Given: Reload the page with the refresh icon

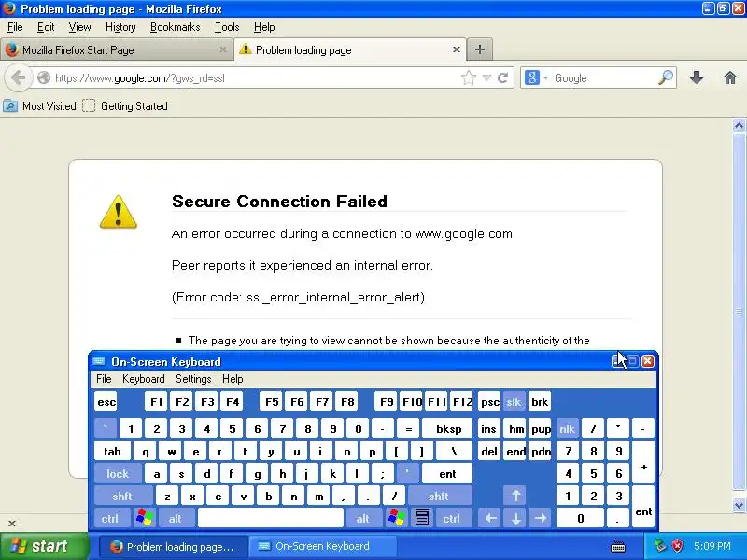Looking at the screenshot, I should 502,78.
